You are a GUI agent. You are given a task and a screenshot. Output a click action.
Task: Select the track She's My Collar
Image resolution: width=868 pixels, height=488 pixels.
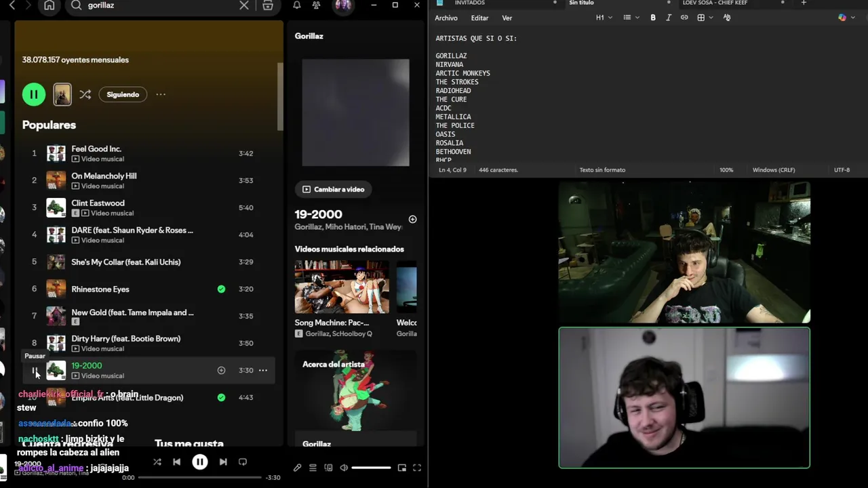click(x=147, y=262)
